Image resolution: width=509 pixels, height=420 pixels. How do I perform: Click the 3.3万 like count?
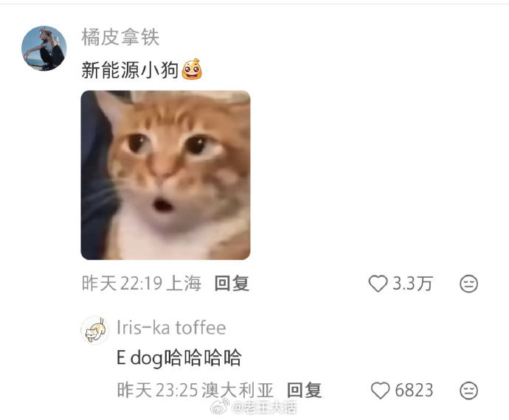click(x=412, y=284)
